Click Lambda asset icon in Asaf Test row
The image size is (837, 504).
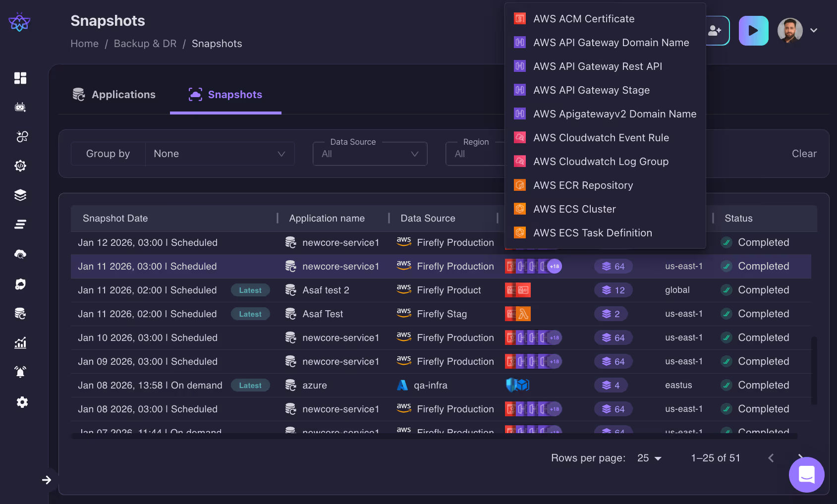click(523, 314)
